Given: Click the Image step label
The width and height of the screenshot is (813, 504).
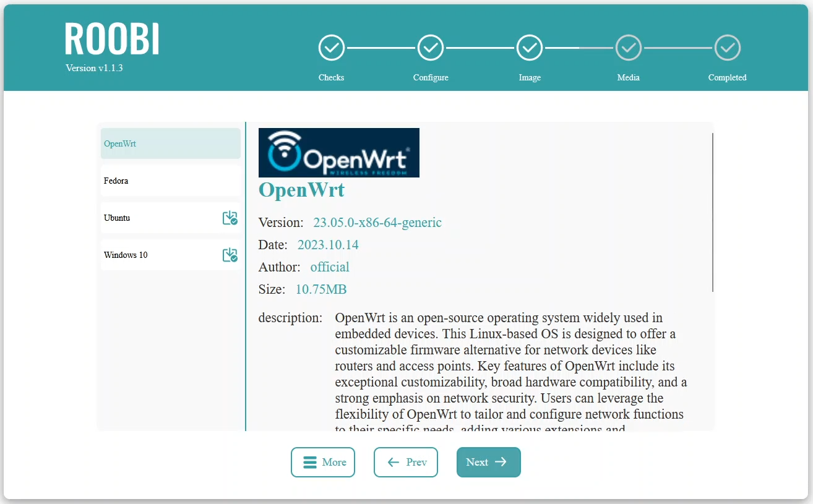Looking at the screenshot, I should coord(530,78).
